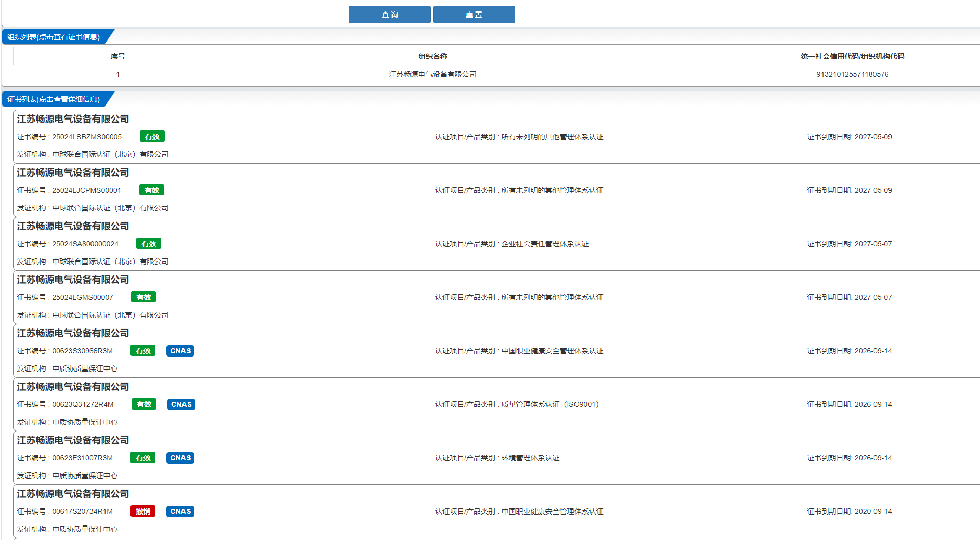Image resolution: width=980 pixels, height=540 pixels.
Task: Click the CNAS badge for 00623Q31272R4M
Action: [x=181, y=404]
